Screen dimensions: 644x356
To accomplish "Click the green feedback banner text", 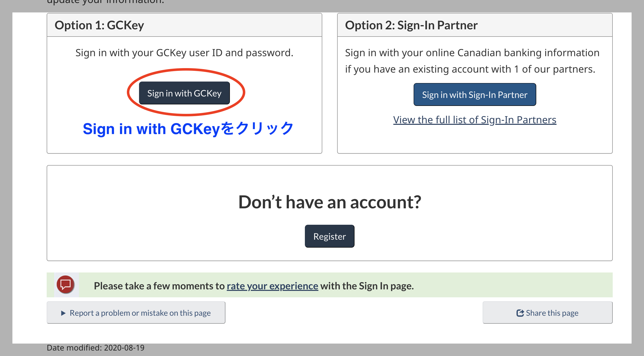I will click(x=253, y=286).
